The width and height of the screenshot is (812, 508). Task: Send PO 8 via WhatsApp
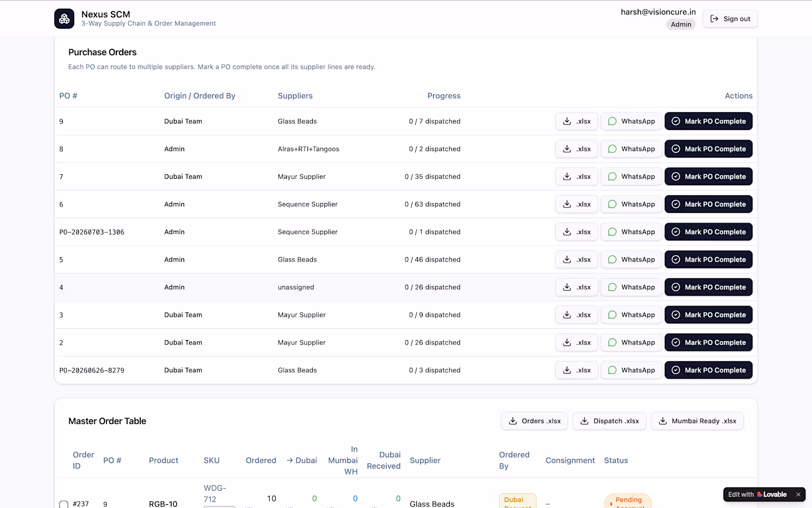click(x=631, y=149)
